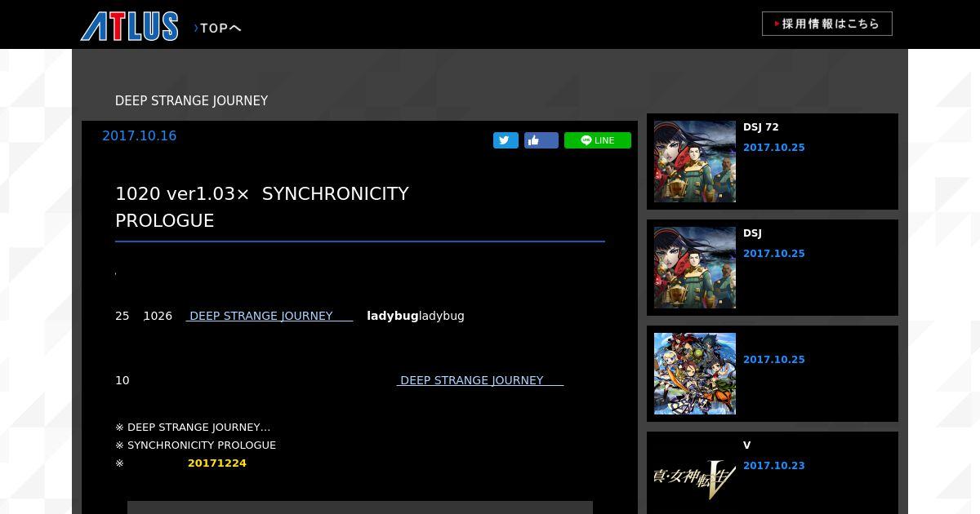Open the DSJ 72 sidebar title
Image resolution: width=980 pixels, height=514 pixels.
click(x=761, y=127)
